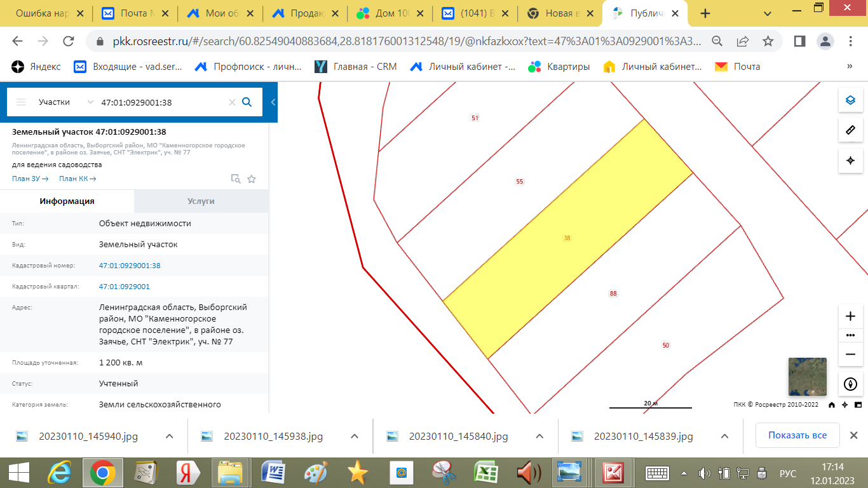The image size is (868, 488).
Task: Open the Яндекс bookmark
Action: pos(36,66)
